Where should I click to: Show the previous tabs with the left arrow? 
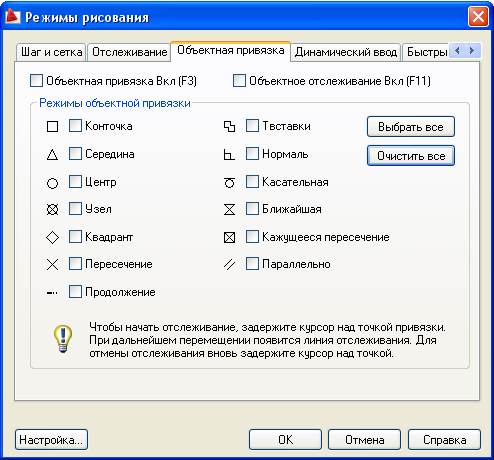click(457, 51)
